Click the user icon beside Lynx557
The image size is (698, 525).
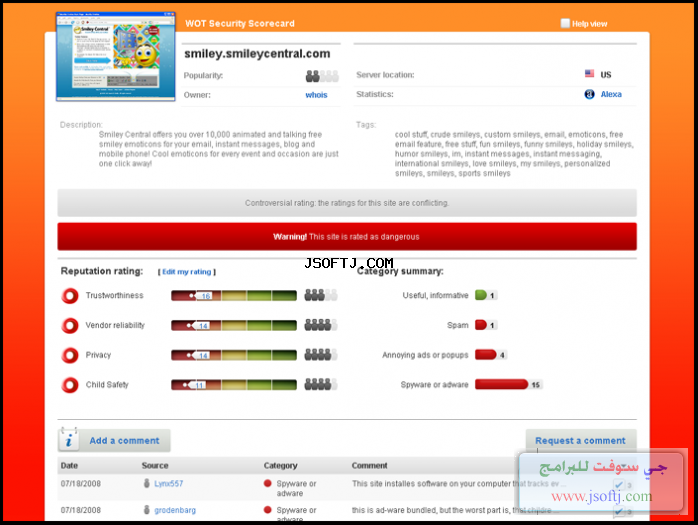pyautogui.click(x=146, y=483)
